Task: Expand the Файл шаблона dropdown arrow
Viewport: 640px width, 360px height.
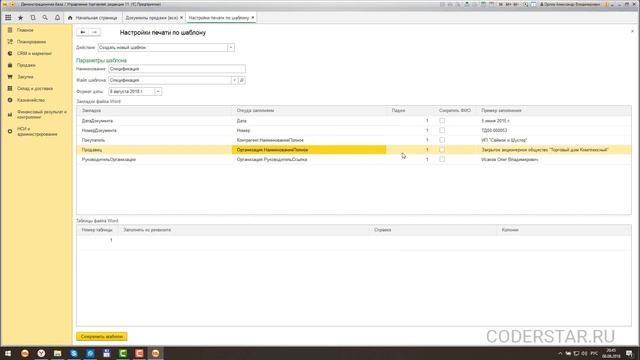Action: pyautogui.click(x=234, y=80)
